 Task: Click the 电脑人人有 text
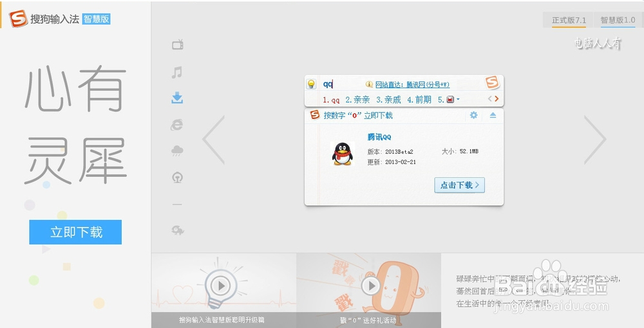[598, 43]
